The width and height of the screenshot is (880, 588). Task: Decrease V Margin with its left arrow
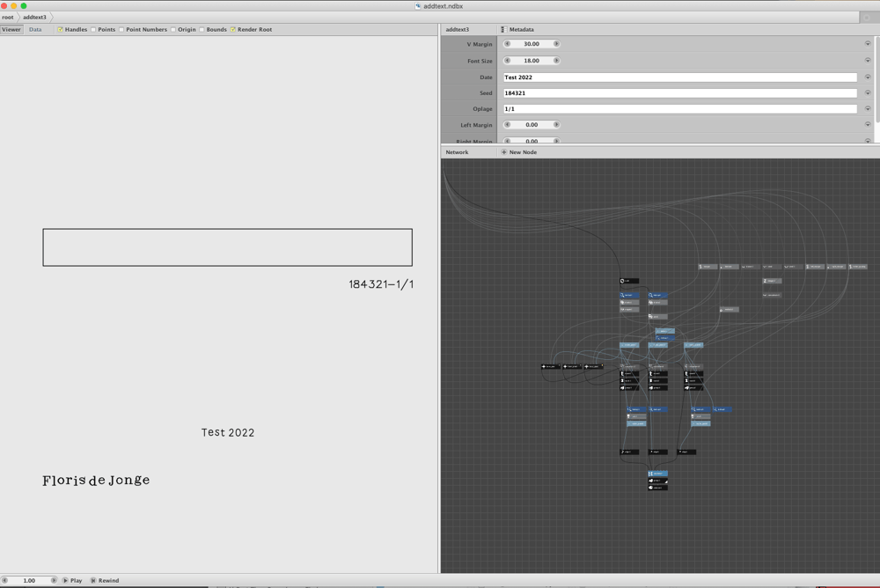click(x=508, y=44)
